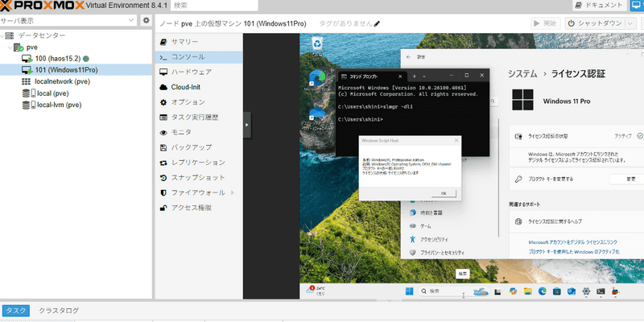Edit tags with the pencil icon
Viewport: 644px width, 322px height.
pyautogui.click(x=377, y=24)
